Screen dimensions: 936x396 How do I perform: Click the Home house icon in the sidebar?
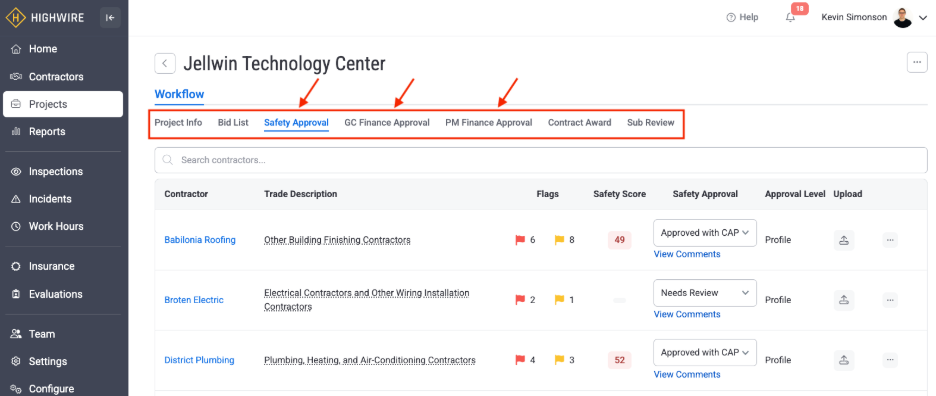(16, 49)
